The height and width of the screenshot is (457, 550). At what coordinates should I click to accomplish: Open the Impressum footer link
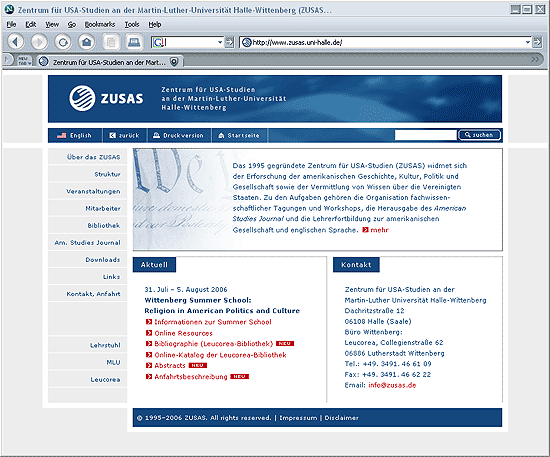[298, 418]
